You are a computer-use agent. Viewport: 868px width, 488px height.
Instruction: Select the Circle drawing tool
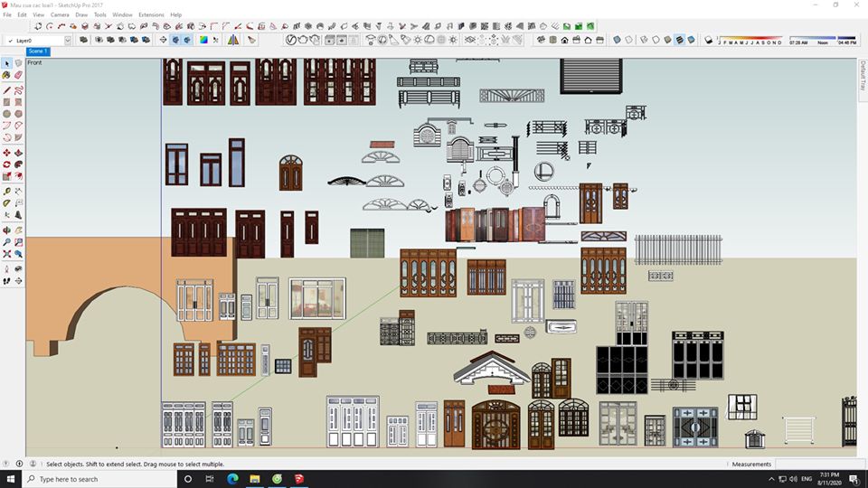pyautogui.click(x=7, y=114)
